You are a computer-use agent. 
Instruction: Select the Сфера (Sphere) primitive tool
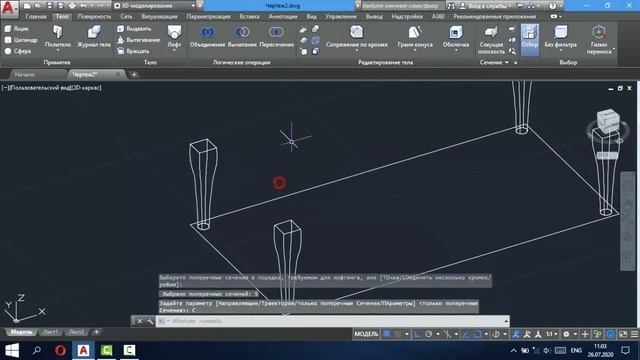pos(18,51)
